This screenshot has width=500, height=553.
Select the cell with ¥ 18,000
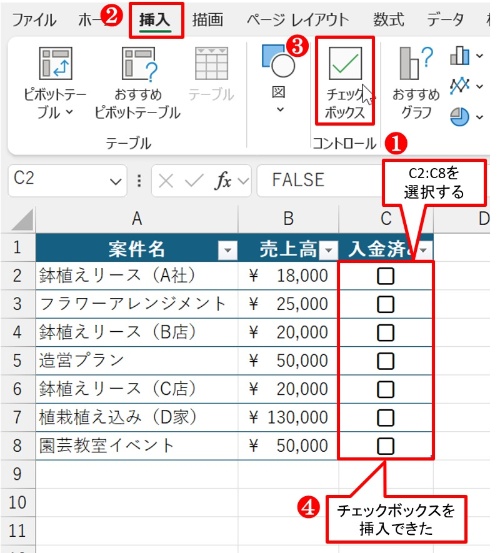(288, 276)
